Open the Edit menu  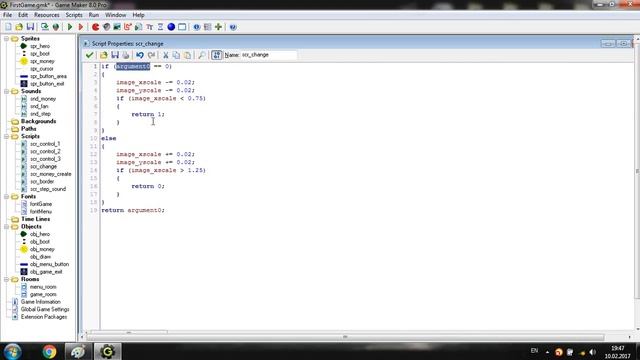click(x=23, y=15)
